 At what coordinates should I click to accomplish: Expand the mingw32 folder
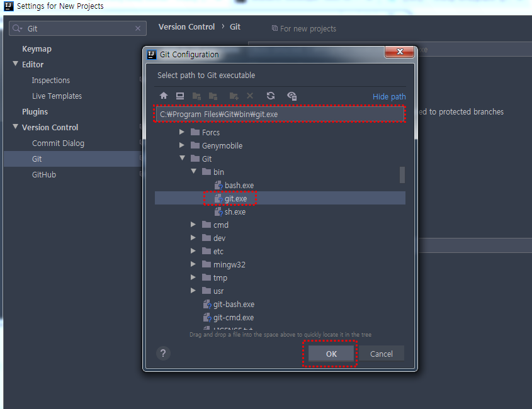tap(193, 264)
